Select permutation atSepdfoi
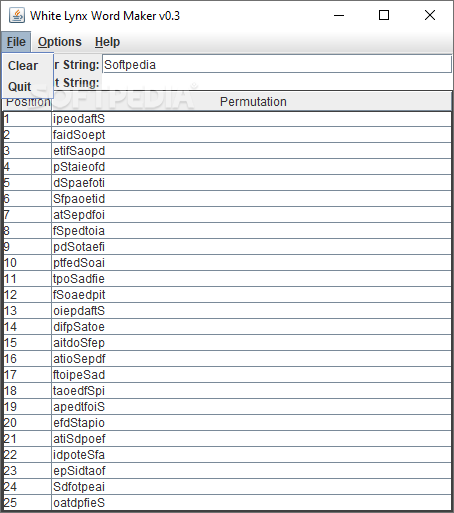454x513 pixels. [x=251, y=215]
